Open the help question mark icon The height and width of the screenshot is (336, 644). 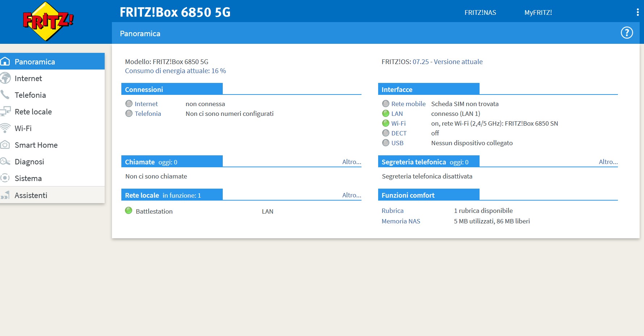pyautogui.click(x=627, y=33)
